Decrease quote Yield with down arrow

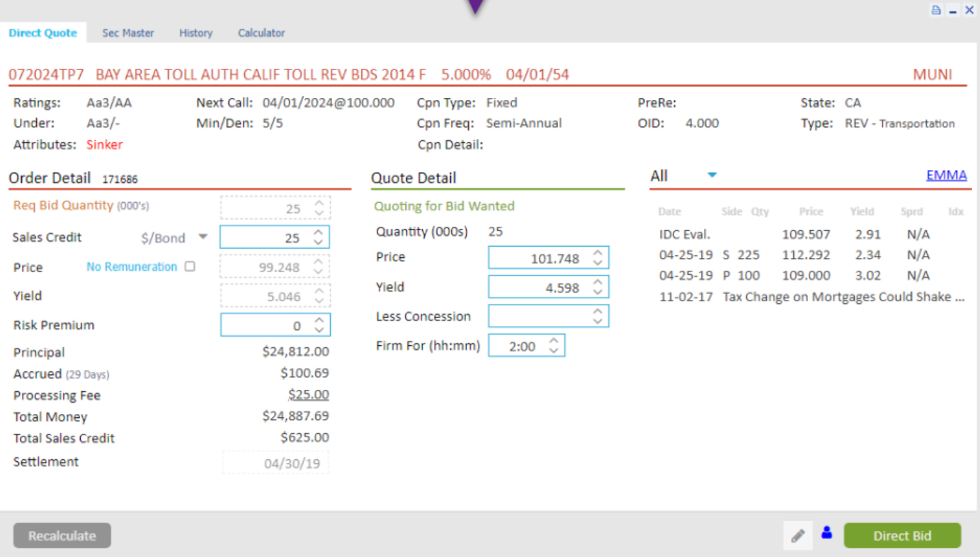[x=598, y=293]
